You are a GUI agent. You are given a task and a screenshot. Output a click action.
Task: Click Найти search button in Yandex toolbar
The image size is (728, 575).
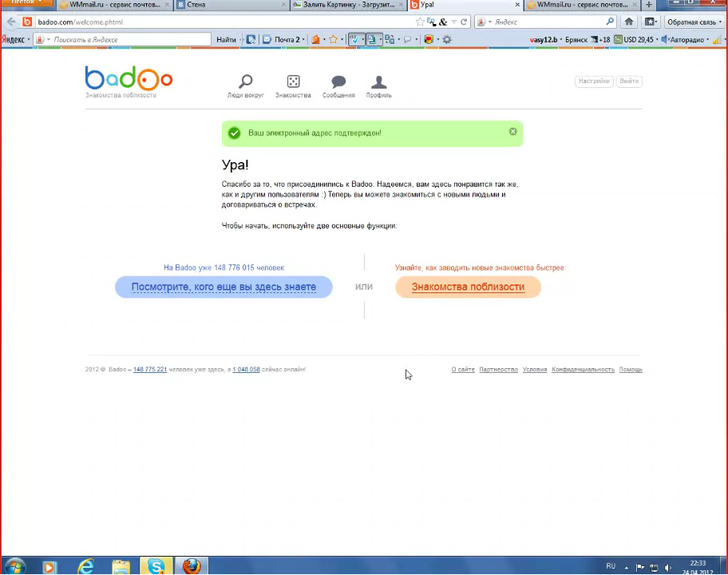click(x=226, y=39)
